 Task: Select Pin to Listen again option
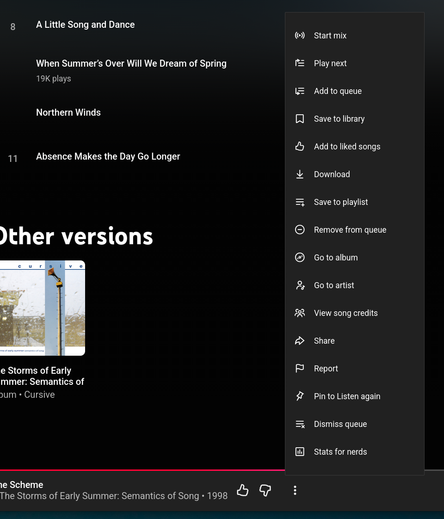coord(355,396)
